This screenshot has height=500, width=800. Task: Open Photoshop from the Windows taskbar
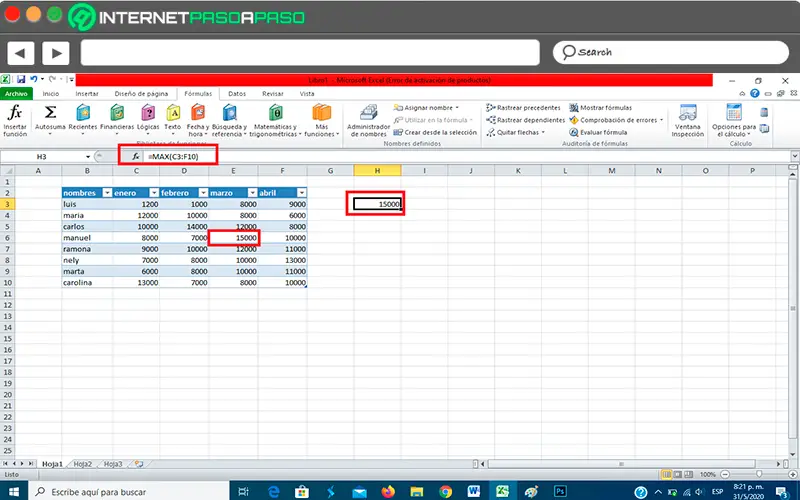coord(560,491)
